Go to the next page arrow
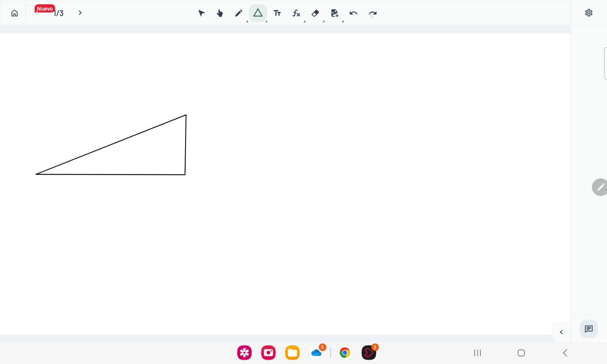This screenshot has width=607, height=364. click(x=80, y=13)
